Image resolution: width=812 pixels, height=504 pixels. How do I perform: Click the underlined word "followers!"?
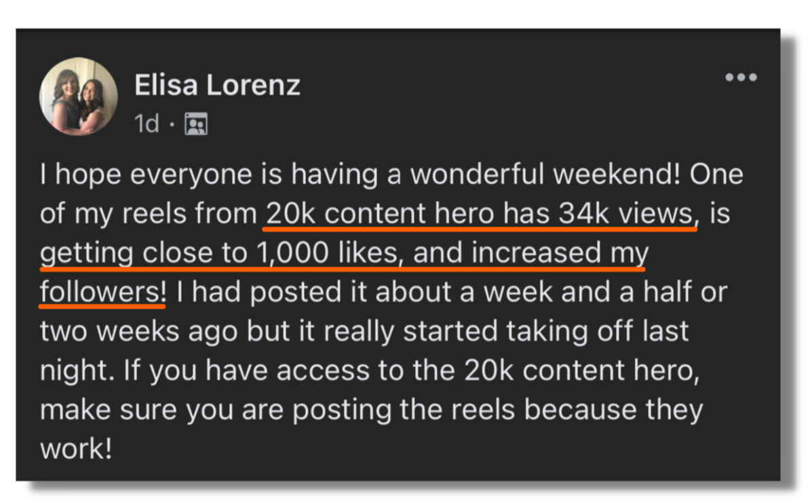103,292
